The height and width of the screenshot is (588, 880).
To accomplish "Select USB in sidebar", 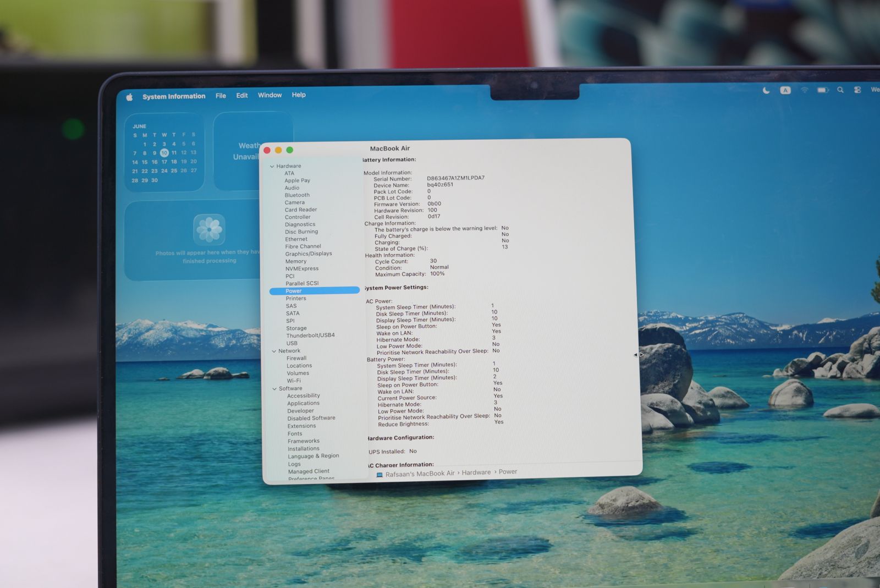I will click(291, 343).
